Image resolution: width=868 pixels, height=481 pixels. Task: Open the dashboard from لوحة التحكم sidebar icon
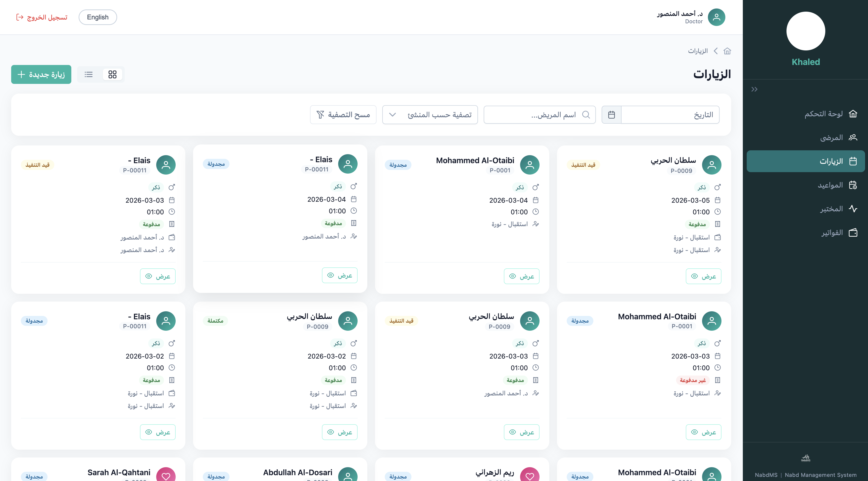click(x=853, y=113)
